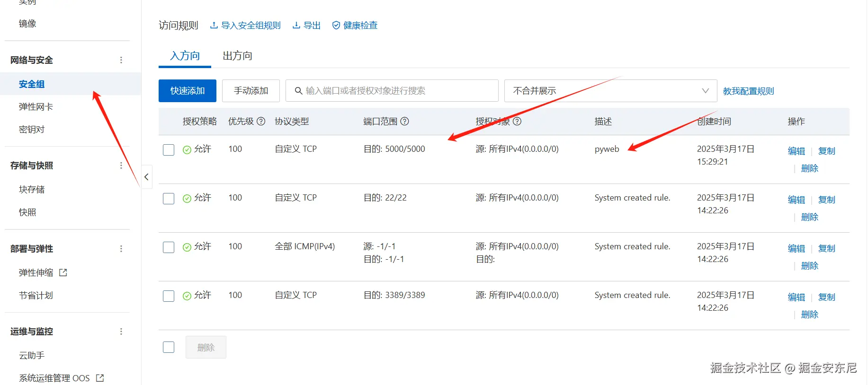Open 弹性网卡 in the sidebar
The height and width of the screenshot is (385, 868).
point(36,107)
